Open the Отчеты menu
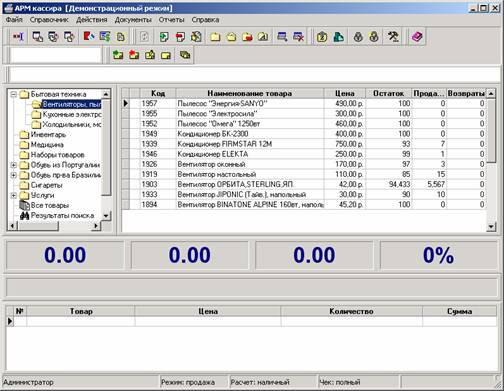The image size is (504, 391). (171, 20)
